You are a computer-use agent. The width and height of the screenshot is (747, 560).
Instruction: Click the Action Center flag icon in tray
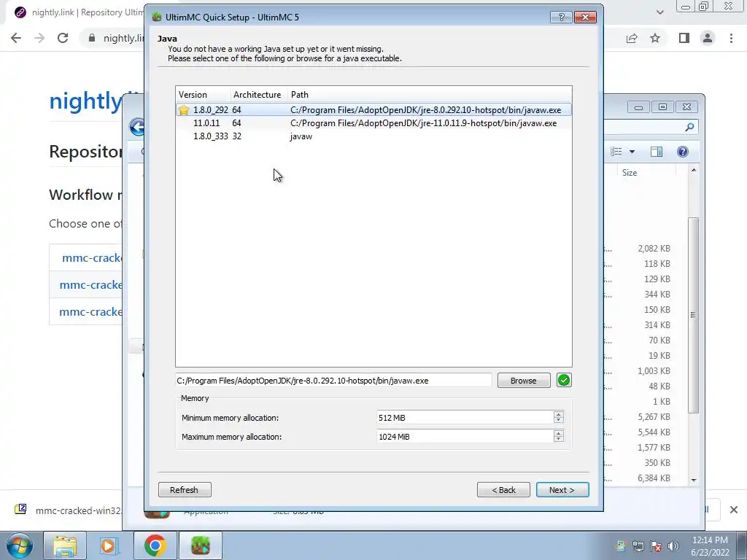coord(656,546)
